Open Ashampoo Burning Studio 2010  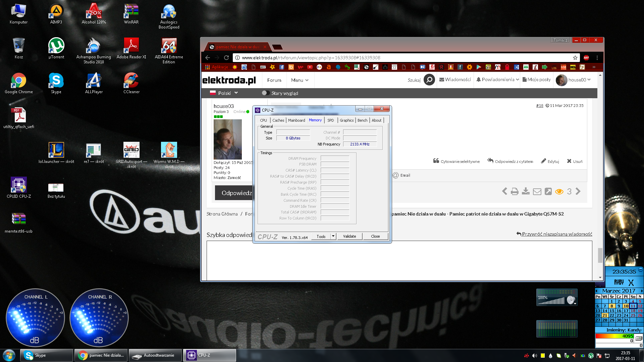pos(94,51)
